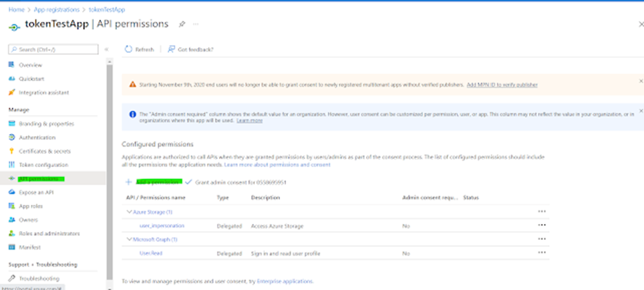This screenshot has height=290, width=644.
Task: Click the App roles icon
Action: [11, 206]
